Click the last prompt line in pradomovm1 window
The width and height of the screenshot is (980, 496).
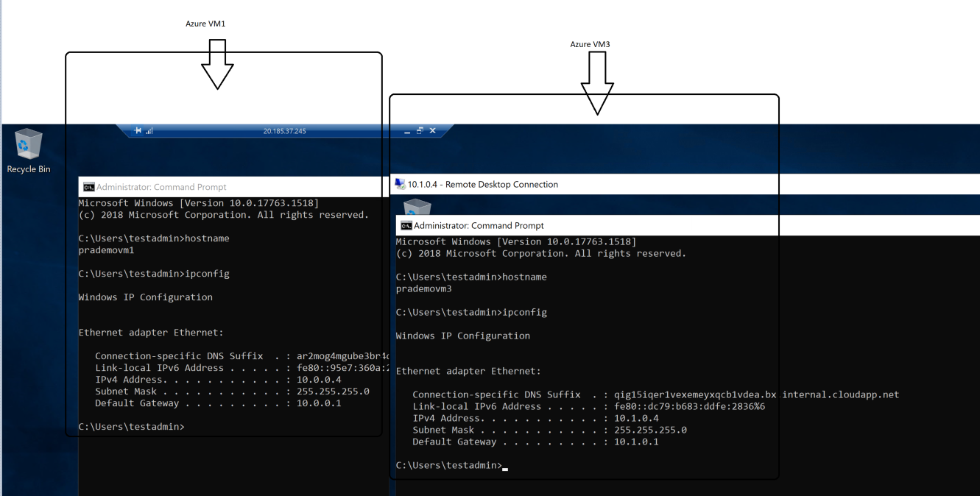(131, 427)
